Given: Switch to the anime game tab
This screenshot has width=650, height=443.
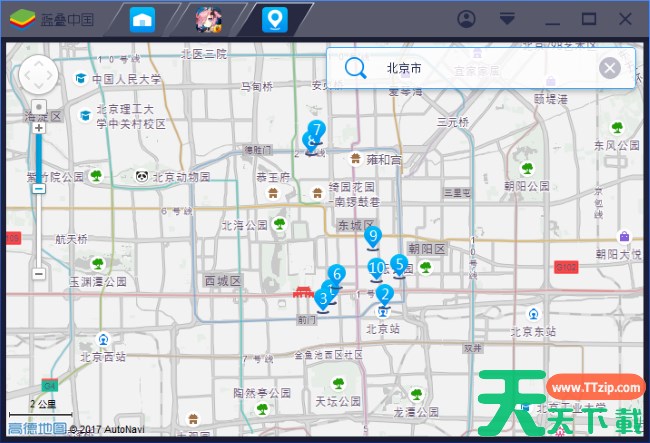Looking at the screenshot, I should tap(209, 19).
